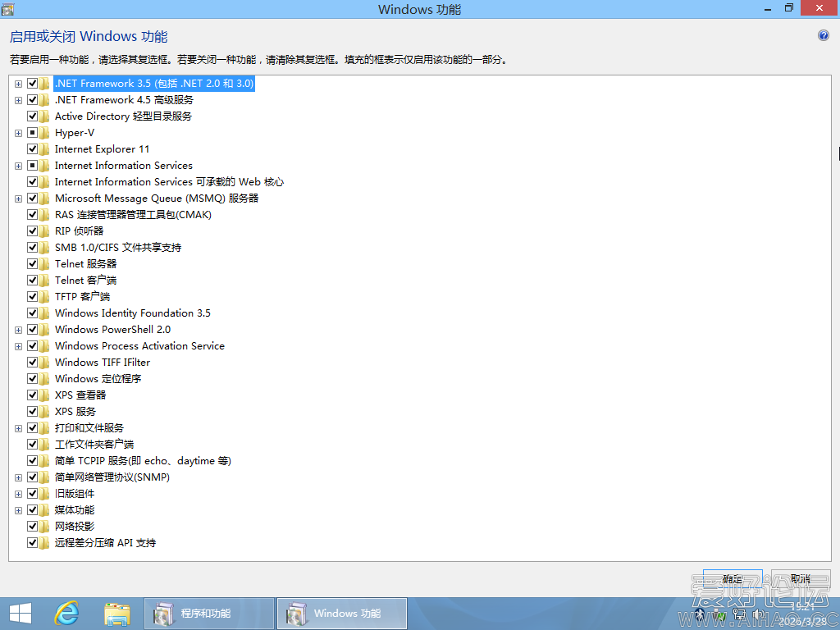Select the 打印和文件服务 label
This screenshot has height=630, width=840.
(89, 428)
